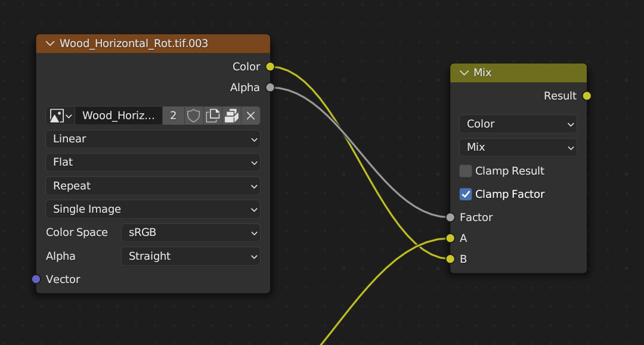This screenshot has width=644, height=345.
Task: Enable the Clamp Result checkbox
Action: pyautogui.click(x=466, y=171)
